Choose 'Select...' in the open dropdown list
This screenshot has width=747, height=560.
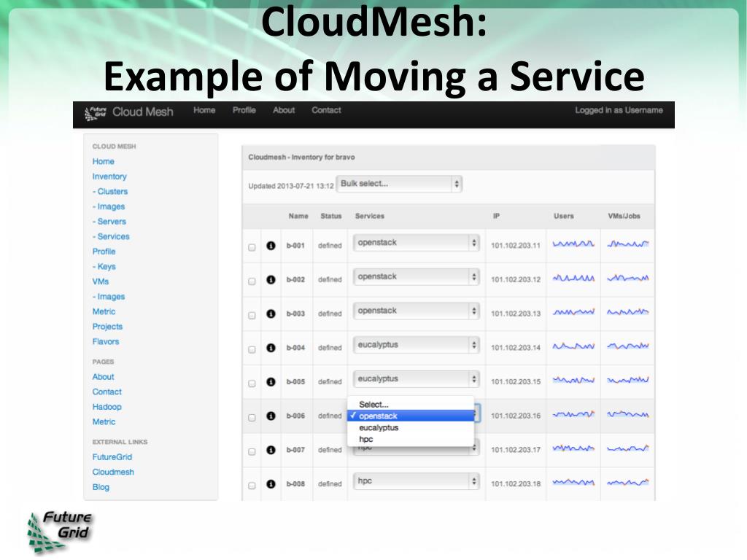(411, 404)
